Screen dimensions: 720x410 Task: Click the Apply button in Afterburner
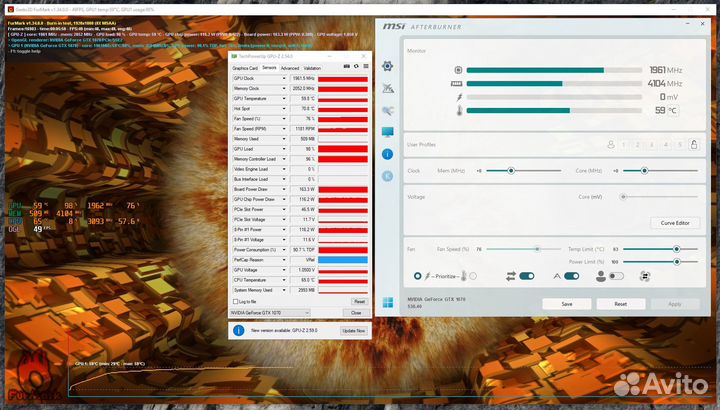tap(675, 304)
